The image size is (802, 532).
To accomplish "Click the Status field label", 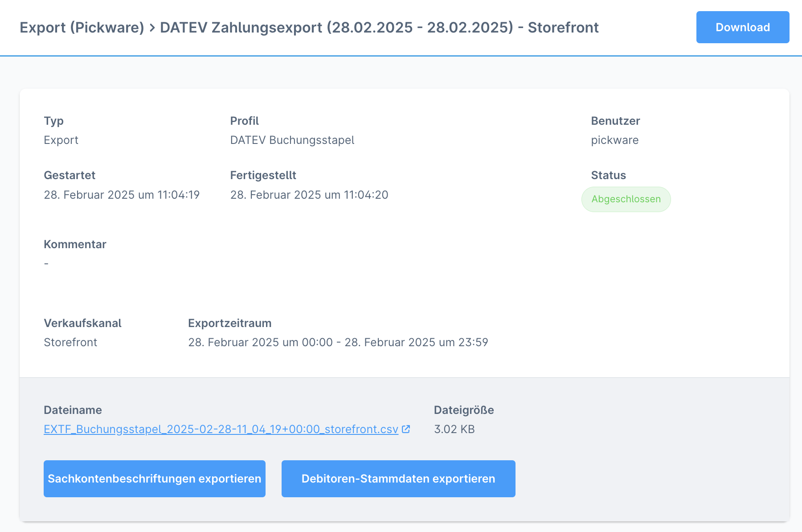I will pyautogui.click(x=608, y=175).
